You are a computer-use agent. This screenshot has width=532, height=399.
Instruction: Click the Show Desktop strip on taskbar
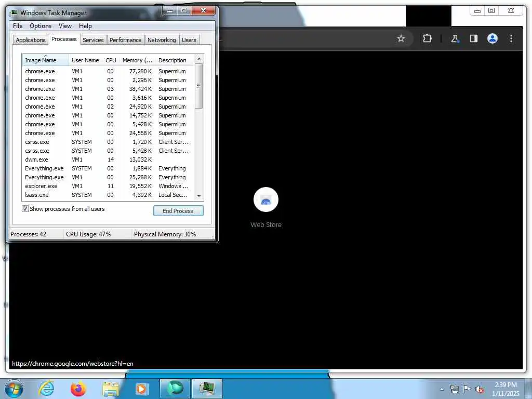pos(529,389)
